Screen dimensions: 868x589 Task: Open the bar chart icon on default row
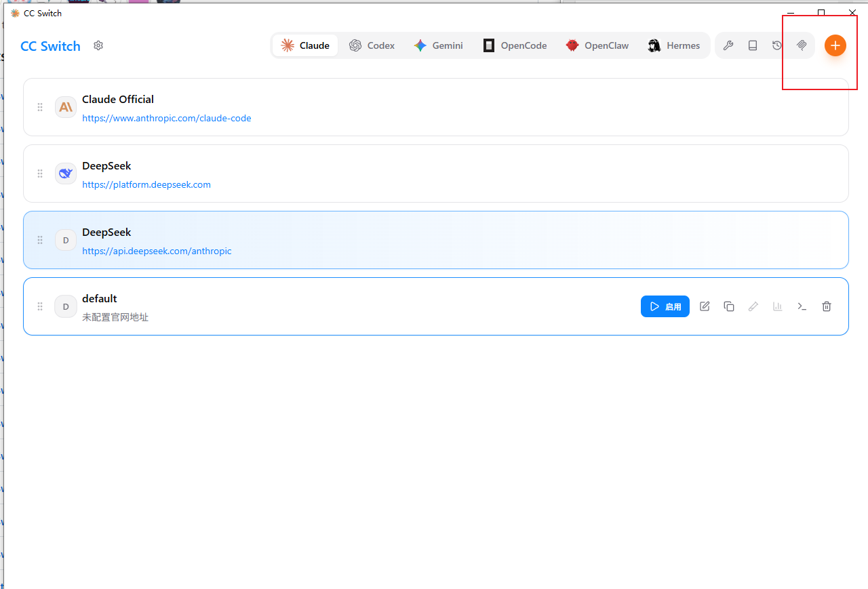(x=778, y=306)
